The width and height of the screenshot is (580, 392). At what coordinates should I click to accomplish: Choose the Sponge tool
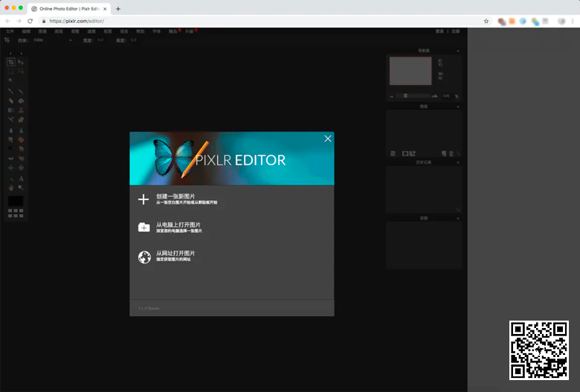coord(21,140)
